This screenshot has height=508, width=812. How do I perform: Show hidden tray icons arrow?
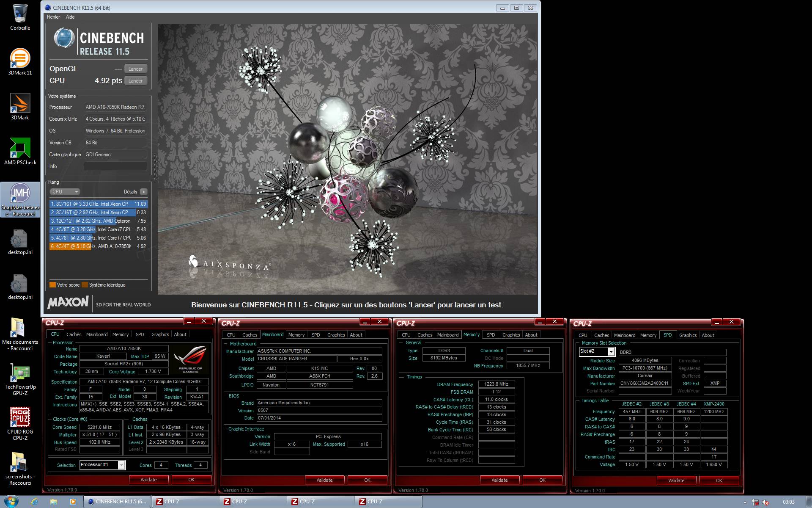point(745,502)
